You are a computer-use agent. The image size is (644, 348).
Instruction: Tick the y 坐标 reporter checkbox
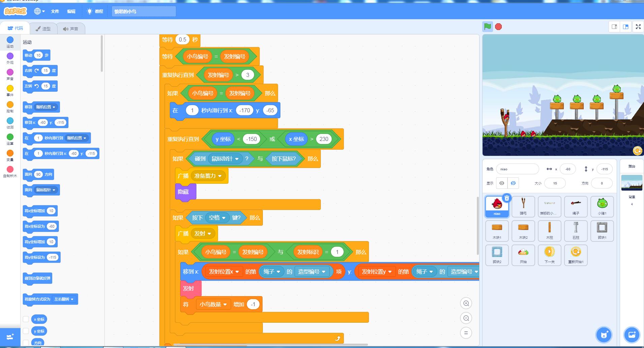coord(26,331)
